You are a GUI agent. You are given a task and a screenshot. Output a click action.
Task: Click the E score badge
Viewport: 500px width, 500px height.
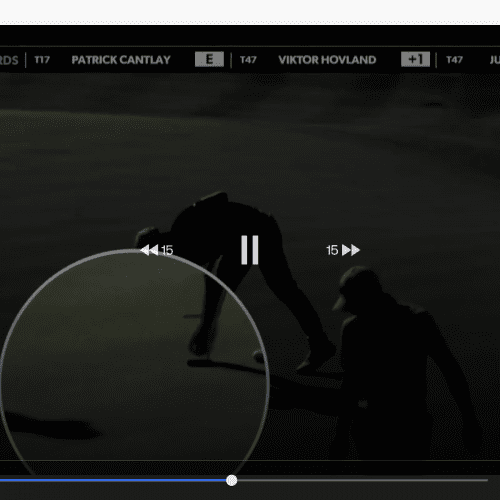tap(209, 59)
